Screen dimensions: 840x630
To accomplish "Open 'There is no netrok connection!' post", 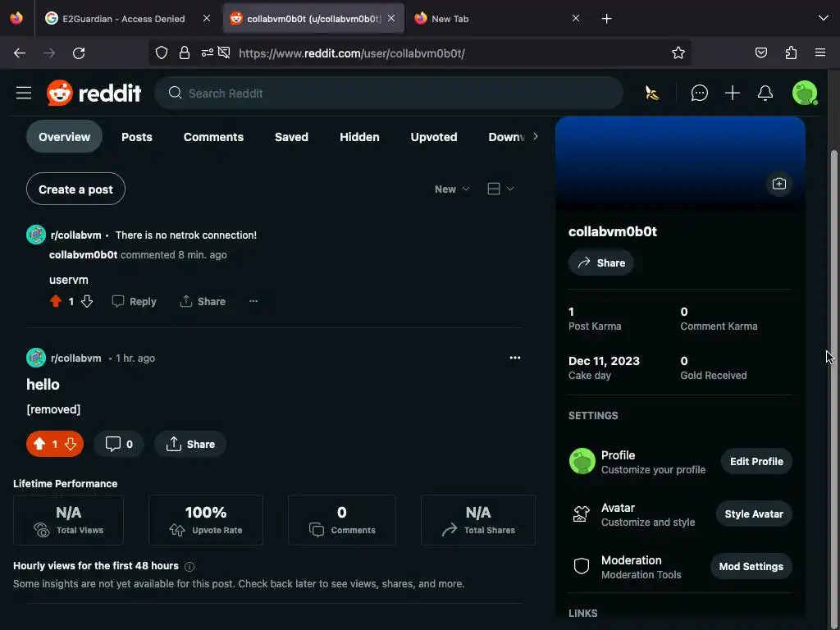I will (186, 235).
